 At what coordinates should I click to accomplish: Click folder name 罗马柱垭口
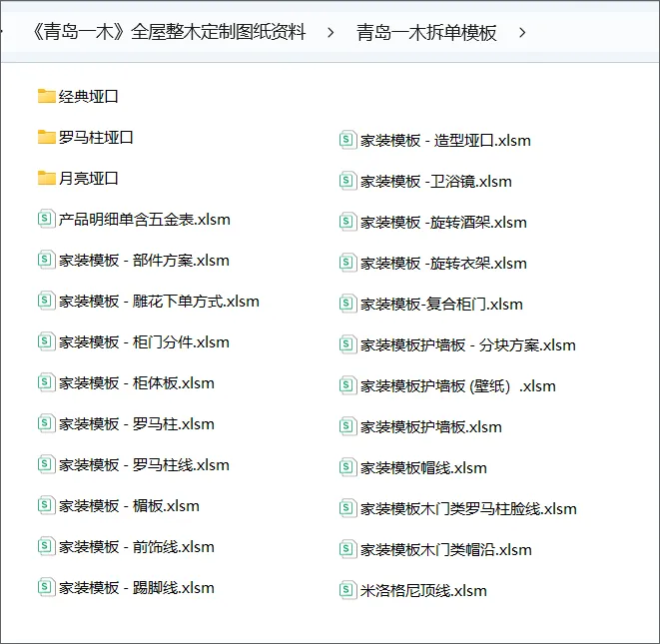[96, 138]
